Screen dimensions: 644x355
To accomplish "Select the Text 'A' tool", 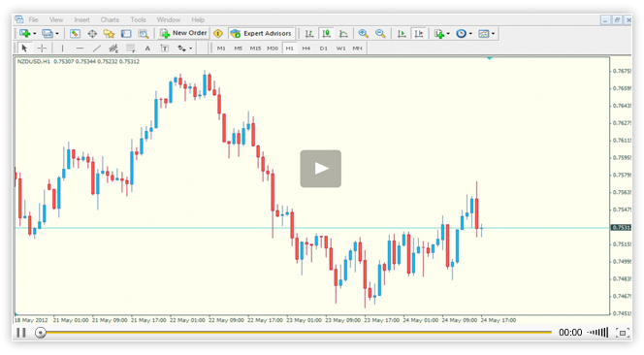I will pyautogui.click(x=147, y=48).
